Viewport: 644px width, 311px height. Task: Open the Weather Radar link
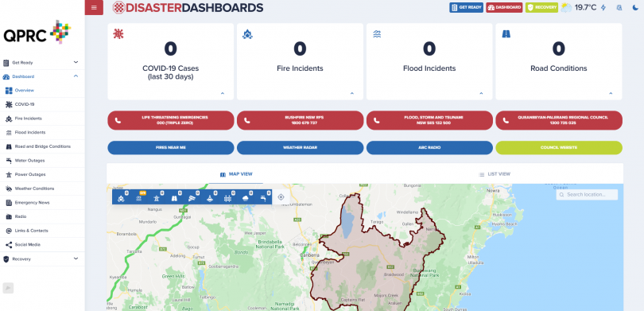(301, 147)
